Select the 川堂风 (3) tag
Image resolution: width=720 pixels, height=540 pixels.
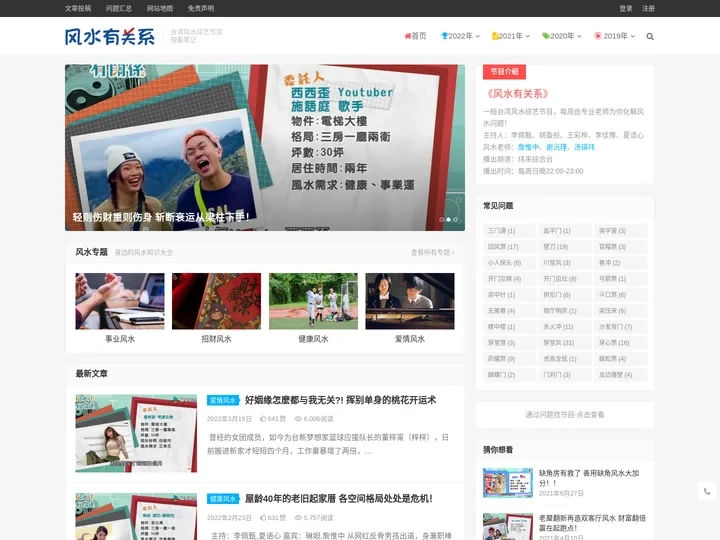click(x=565, y=263)
